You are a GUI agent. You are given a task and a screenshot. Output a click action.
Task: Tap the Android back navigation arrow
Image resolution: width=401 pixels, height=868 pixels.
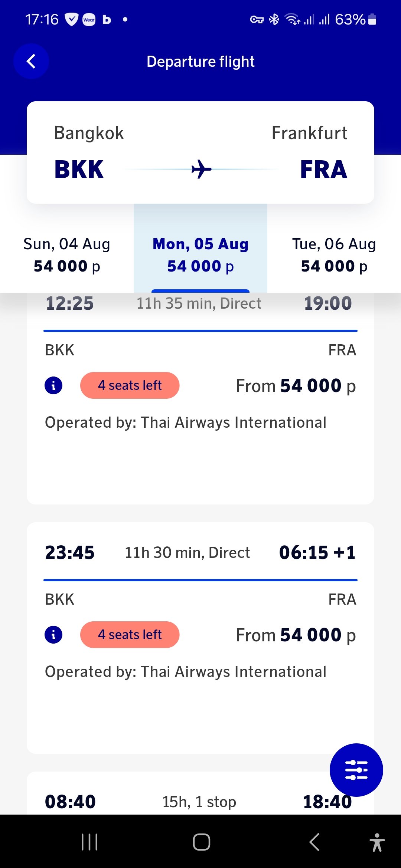314,842
